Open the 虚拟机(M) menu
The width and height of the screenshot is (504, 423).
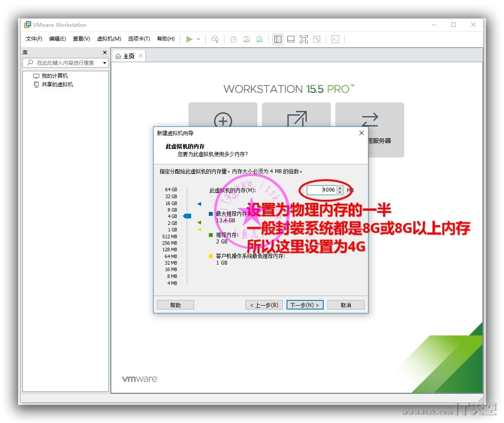(109, 39)
